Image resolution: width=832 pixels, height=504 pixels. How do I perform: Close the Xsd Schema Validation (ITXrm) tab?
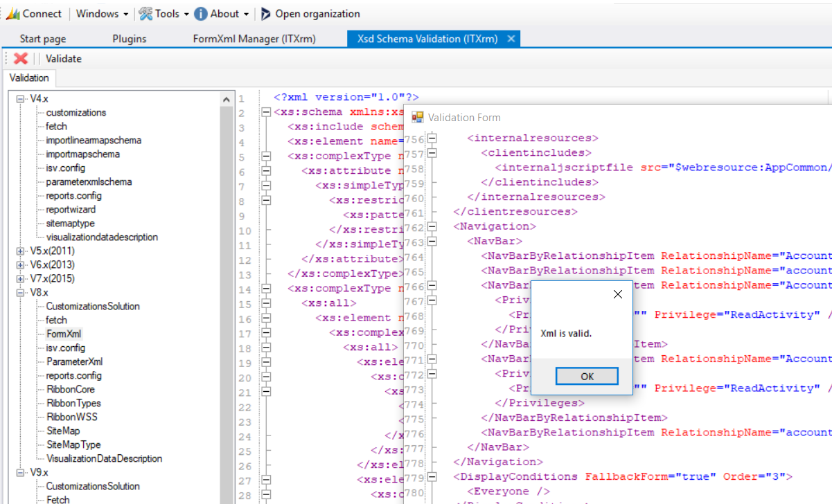(x=511, y=39)
